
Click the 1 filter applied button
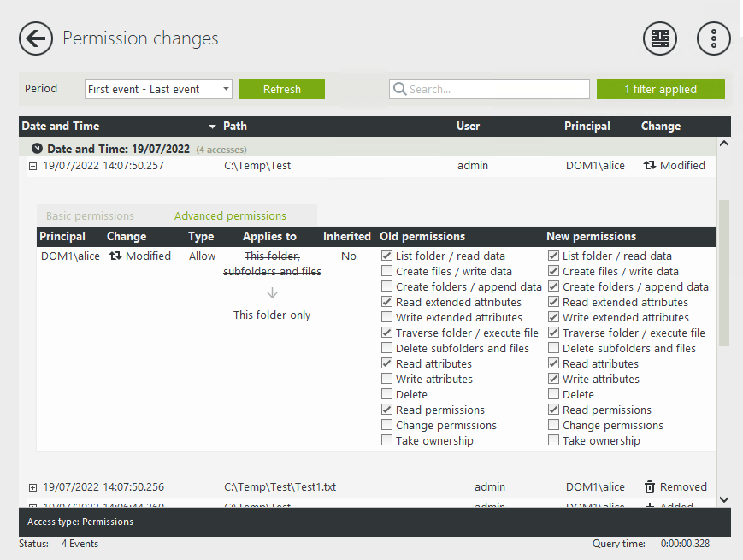click(660, 89)
